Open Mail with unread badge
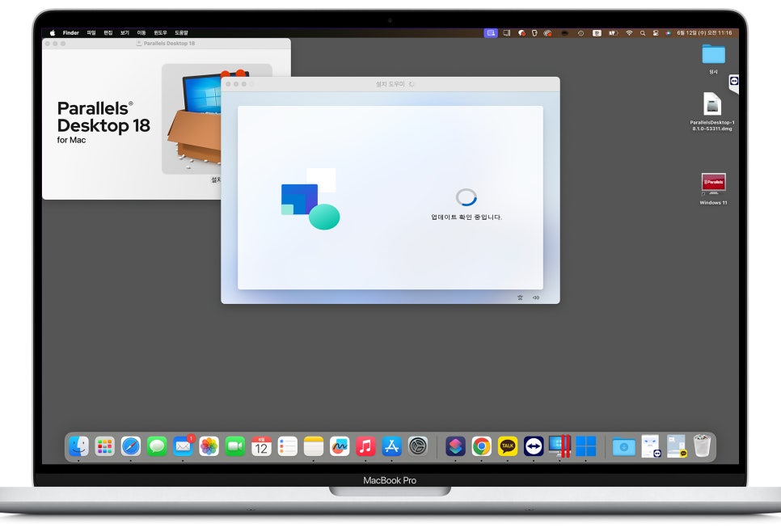The width and height of the screenshot is (781, 532). coord(184,446)
